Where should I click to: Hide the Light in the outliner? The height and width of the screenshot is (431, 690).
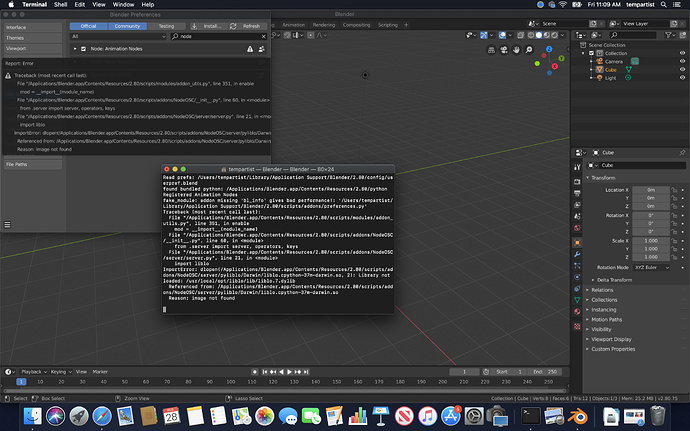click(682, 78)
